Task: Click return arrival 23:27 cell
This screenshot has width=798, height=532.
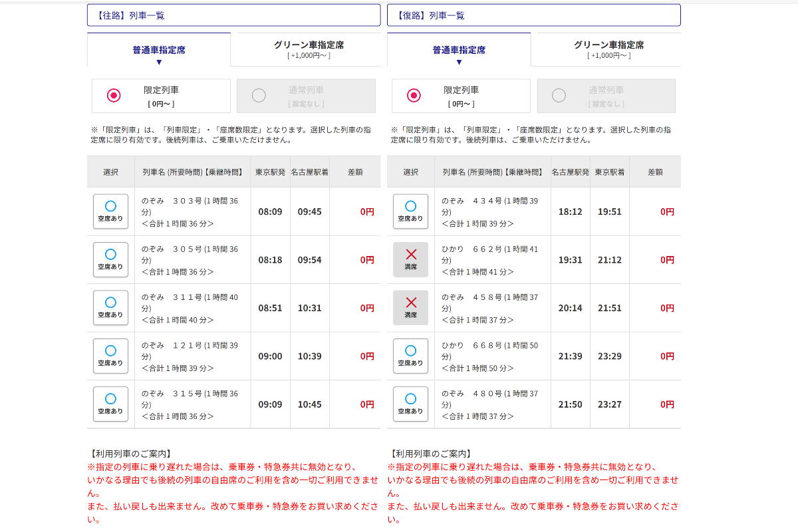Action: tap(610, 404)
